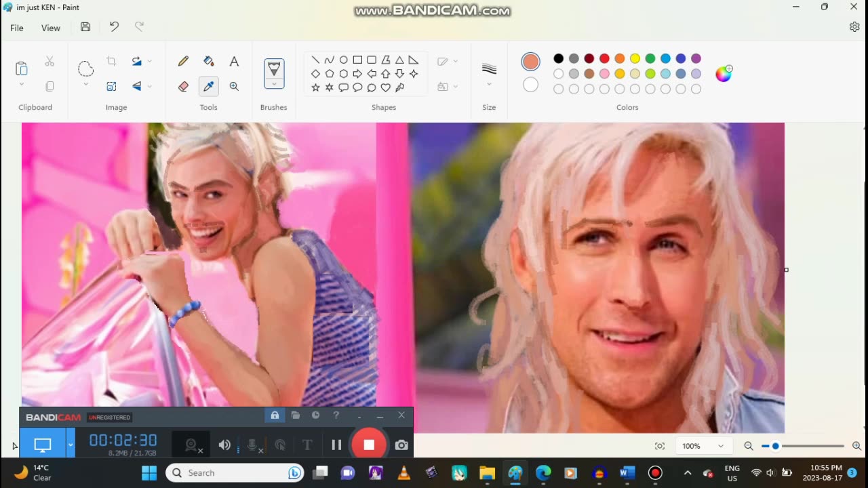Viewport: 868px width, 488px height.
Task: Select the Fill bucket tool
Action: coord(209,61)
